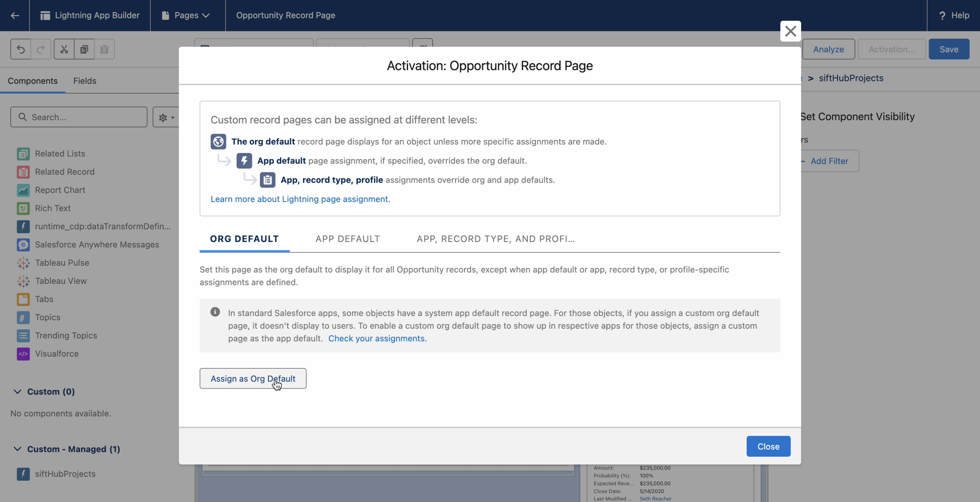Image resolution: width=980 pixels, height=502 pixels.
Task: Open Learn more about Lightning page assignment
Action: (x=300, y=199)
